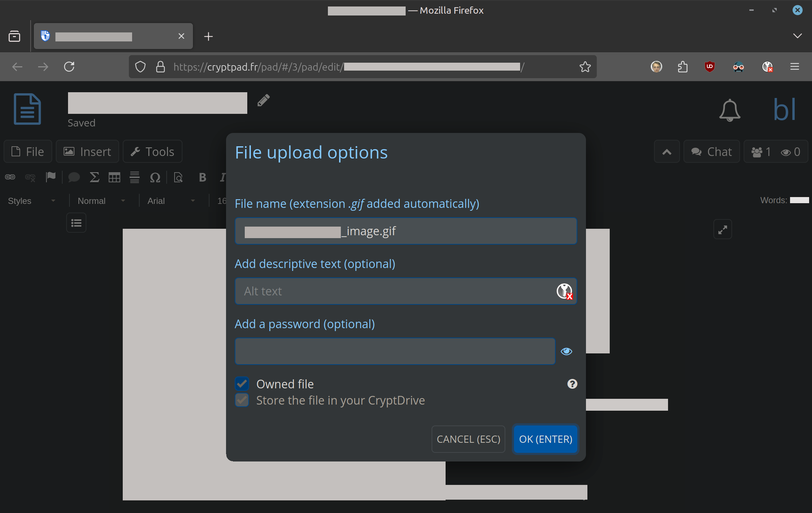812x513 pixels.
Task: Show password using the eye icon
Action: coord(567,351)
